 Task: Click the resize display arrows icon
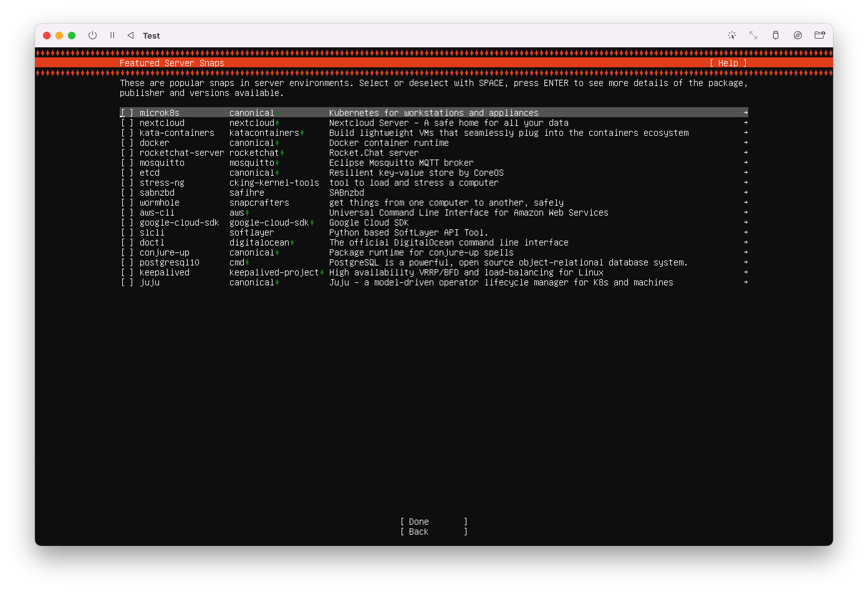point(753,36)
